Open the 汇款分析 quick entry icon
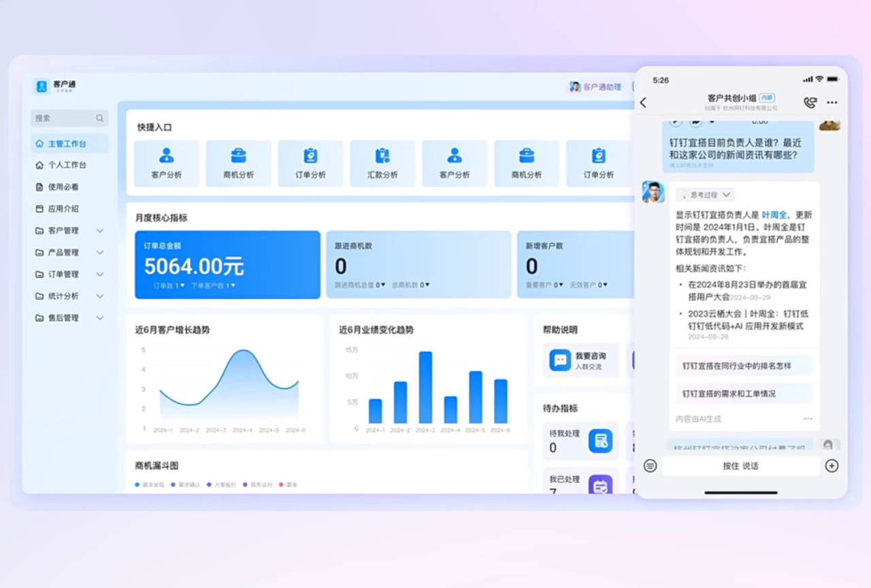Image resolution: width=871 pixels, height=588 pixels. pos(382,157)
